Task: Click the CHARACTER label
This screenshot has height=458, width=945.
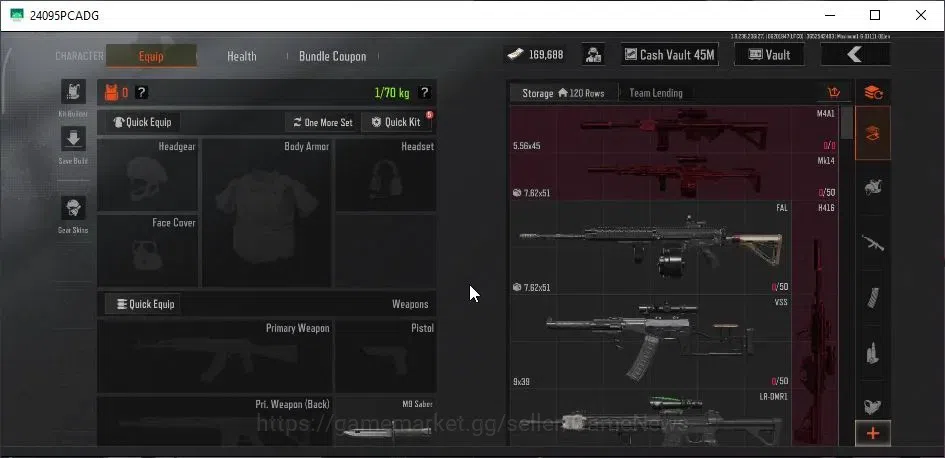Action: 80,55
